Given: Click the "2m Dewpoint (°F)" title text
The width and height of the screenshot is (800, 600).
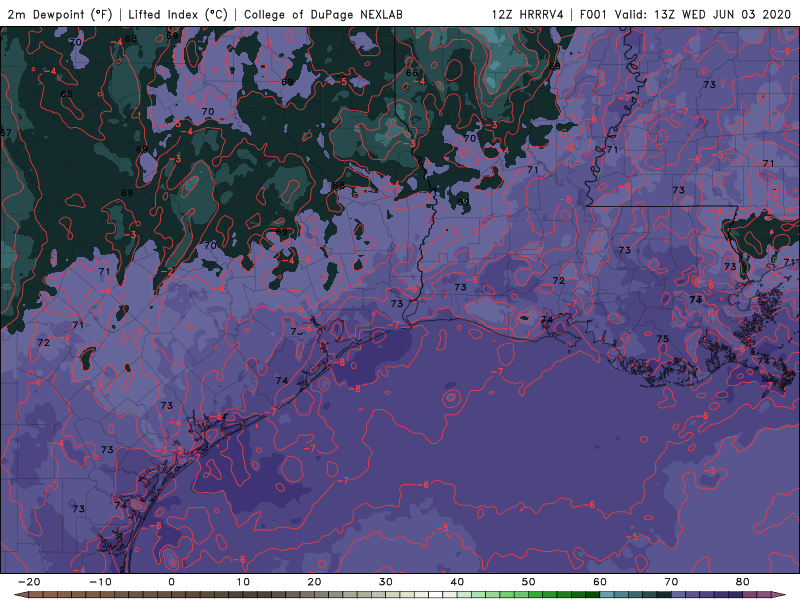Looking at the screenshot, I should click(x=60, y=14).
